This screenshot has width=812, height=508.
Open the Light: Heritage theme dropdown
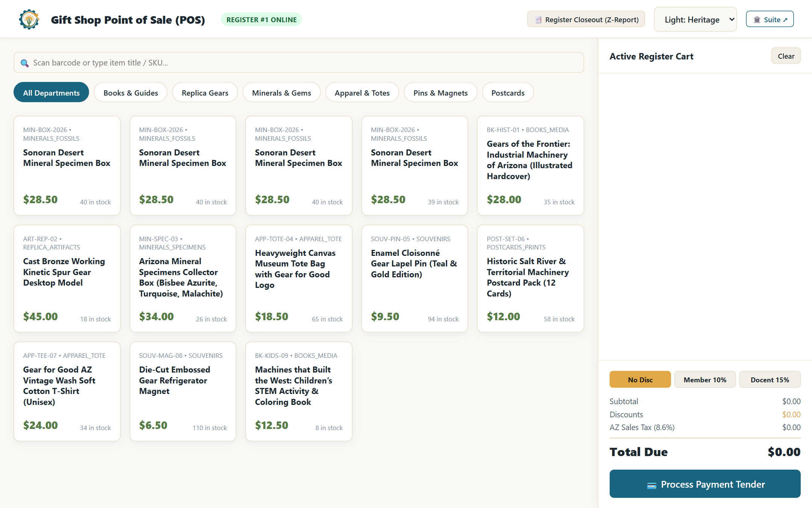(x=695, y=19)
